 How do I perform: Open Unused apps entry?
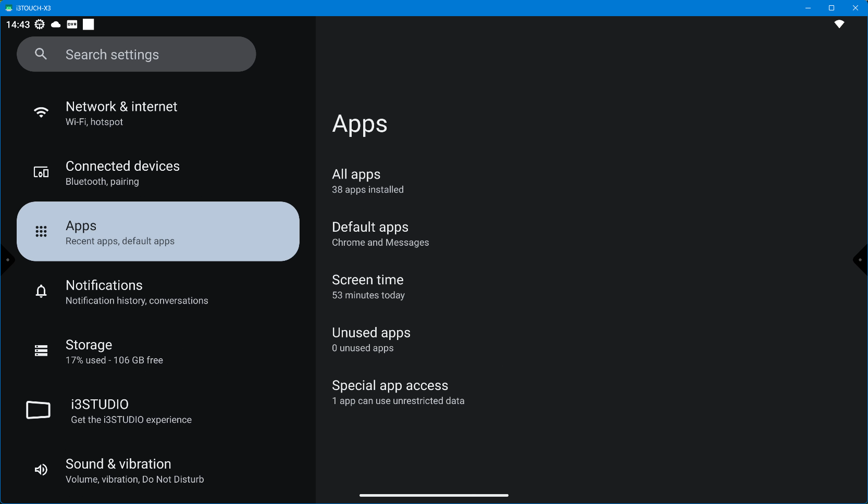(x=371, y=339)
